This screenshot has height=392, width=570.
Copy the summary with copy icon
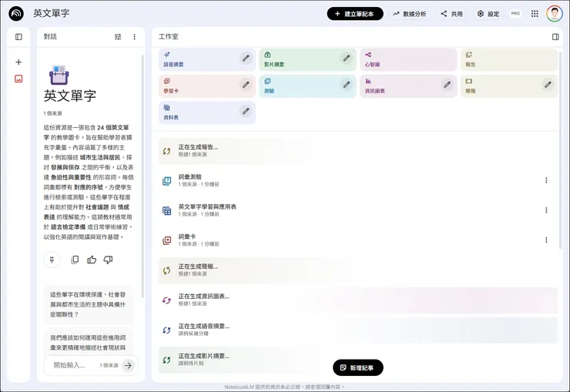coord(75,260)
